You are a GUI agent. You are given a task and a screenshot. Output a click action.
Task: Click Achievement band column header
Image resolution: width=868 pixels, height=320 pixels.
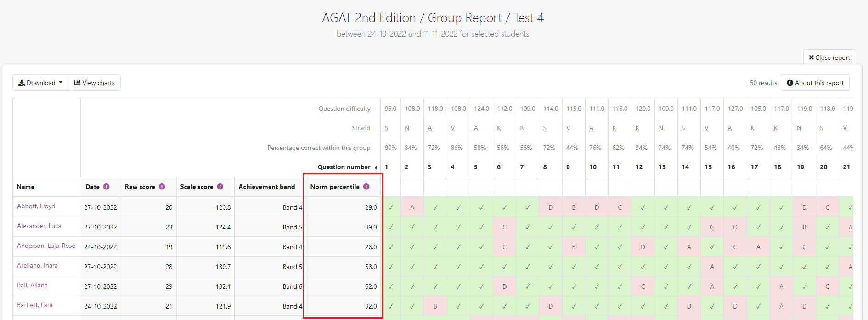pos(266,187)
